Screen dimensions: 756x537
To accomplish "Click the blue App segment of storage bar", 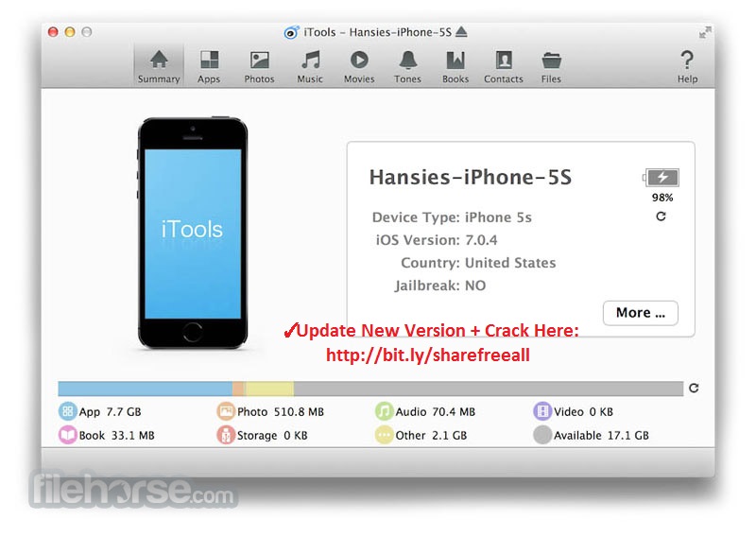I will tap(146, 389).
